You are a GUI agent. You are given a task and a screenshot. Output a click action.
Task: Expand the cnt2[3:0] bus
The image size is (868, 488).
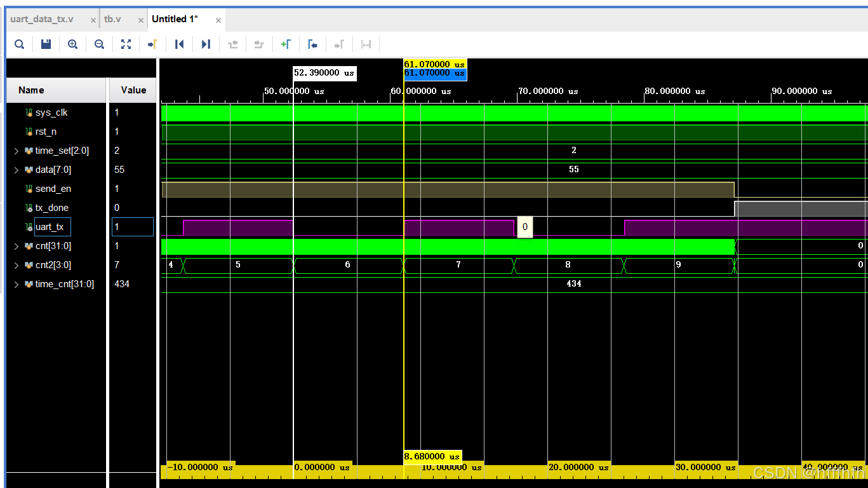pyautogui.click(x=17, y=265)
